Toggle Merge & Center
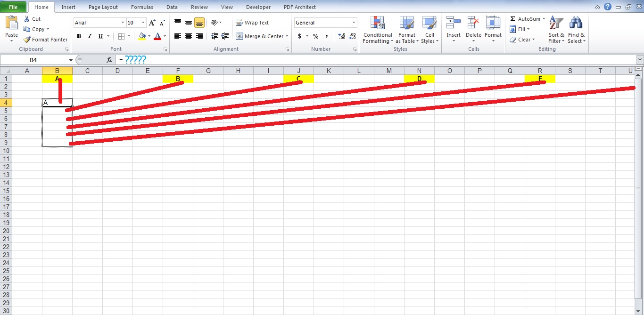Screen dimensions: 644x315 [259, 36]
